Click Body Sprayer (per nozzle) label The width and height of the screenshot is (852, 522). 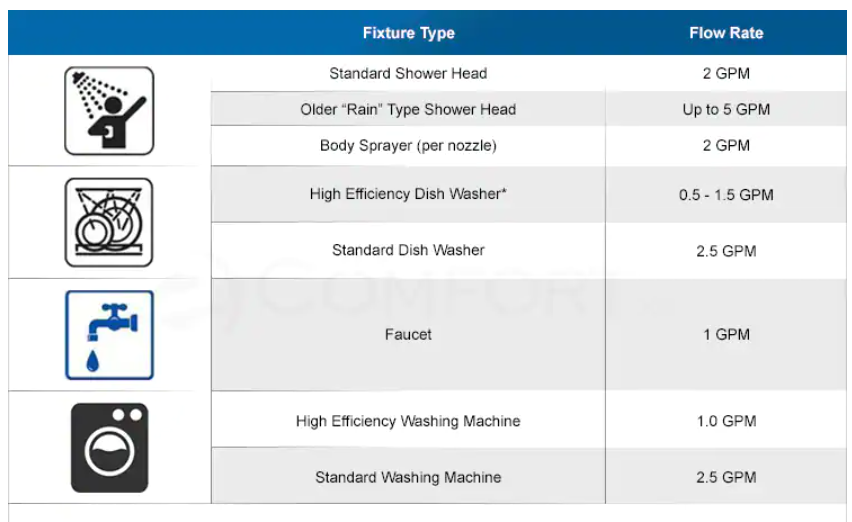[x=408, y=146]
